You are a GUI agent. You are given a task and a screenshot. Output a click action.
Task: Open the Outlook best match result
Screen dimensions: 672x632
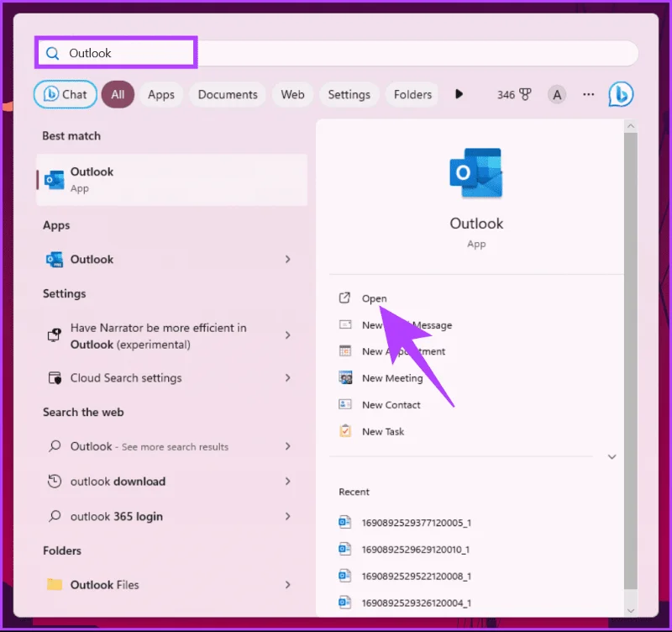coord(172,180)
